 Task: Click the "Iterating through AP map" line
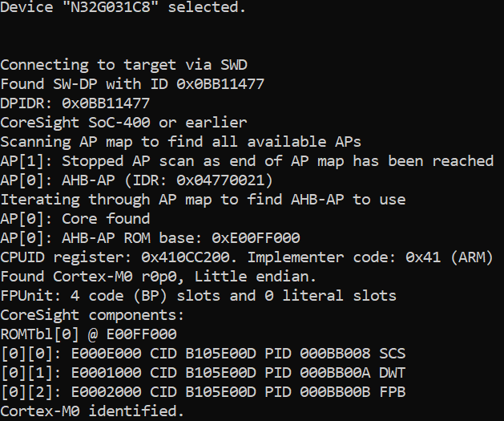(203, 200)
